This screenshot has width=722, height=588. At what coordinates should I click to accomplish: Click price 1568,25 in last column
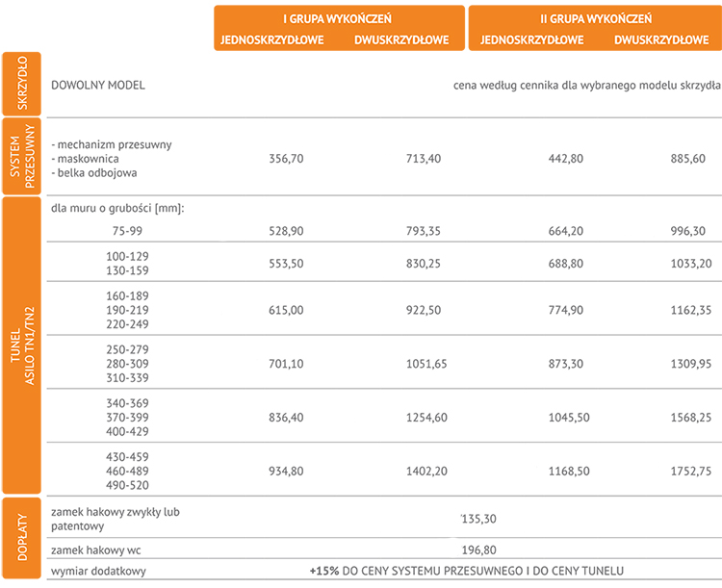pyautogui.click(x=690, y=417)
